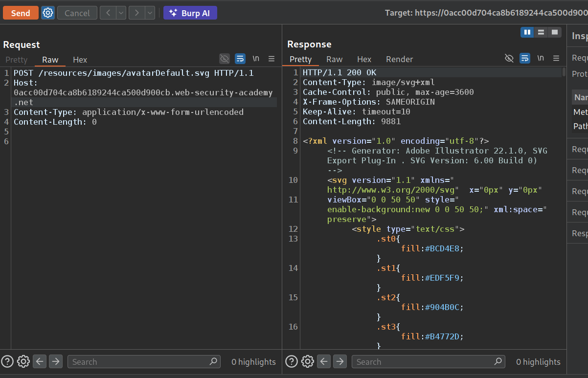Viewport: 588px width, 378px height.
Task: Switch Response view to Render tab
Action: 399,59
